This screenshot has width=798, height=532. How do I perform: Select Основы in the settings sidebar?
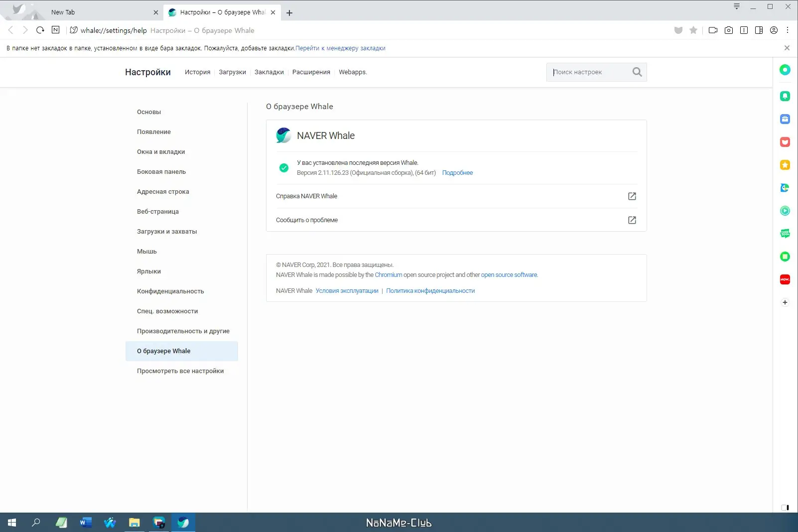(x=182, y=112)
